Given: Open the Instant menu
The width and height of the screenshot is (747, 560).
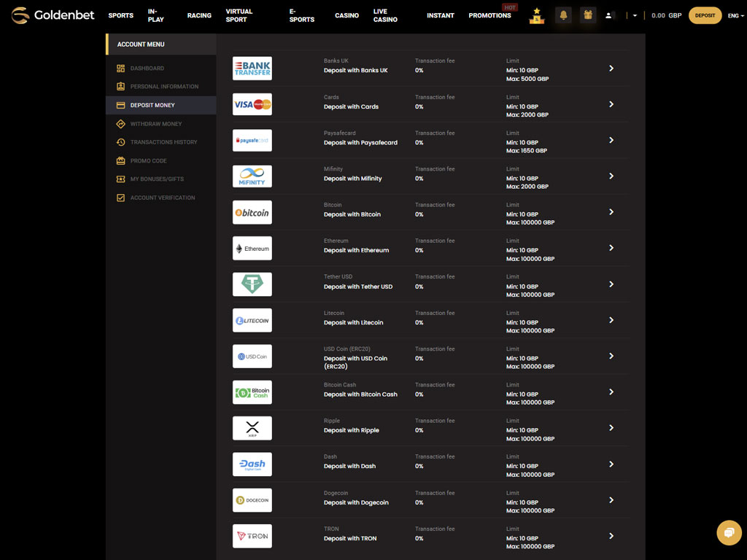Looking at the screenshot, I should click(440, 16).
